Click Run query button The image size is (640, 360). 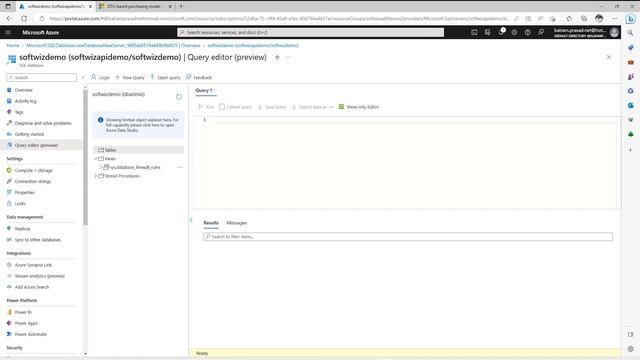pos(206,107)
